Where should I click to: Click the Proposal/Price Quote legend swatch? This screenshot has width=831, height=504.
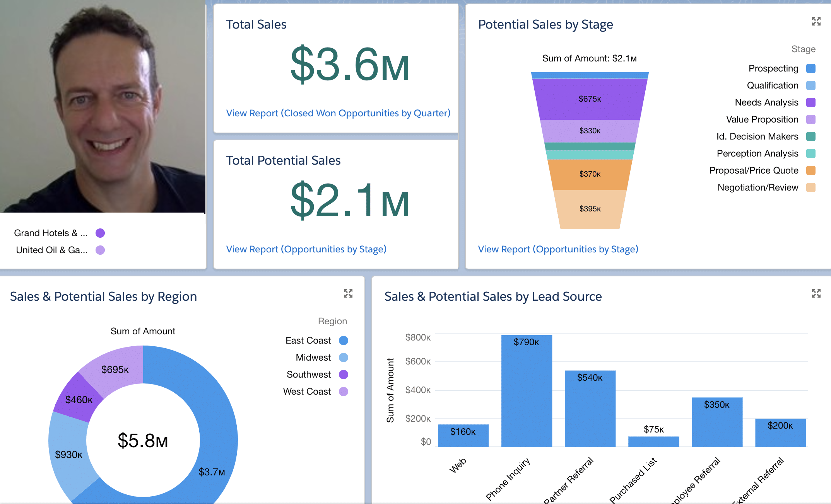pos(811,170)
